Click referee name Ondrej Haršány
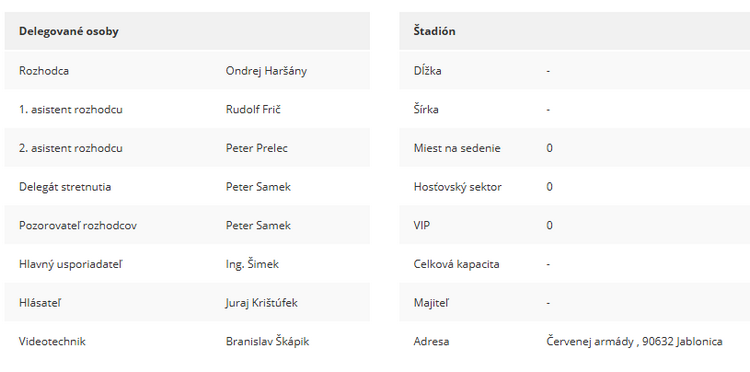 coord(266,71)
